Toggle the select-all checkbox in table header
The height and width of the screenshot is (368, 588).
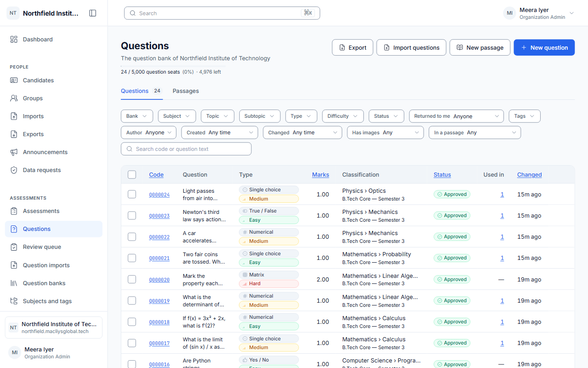pos(132,175)
